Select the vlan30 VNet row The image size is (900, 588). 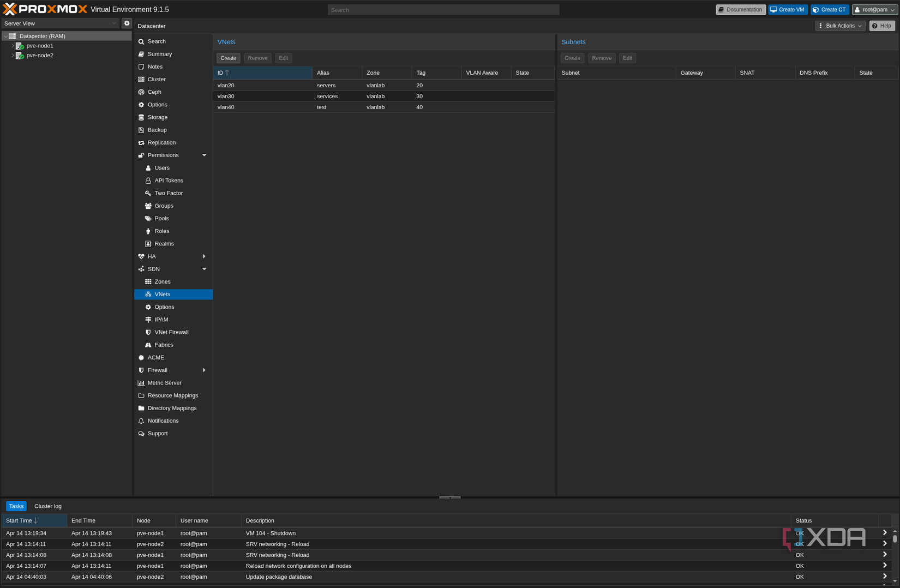(384, 97)
